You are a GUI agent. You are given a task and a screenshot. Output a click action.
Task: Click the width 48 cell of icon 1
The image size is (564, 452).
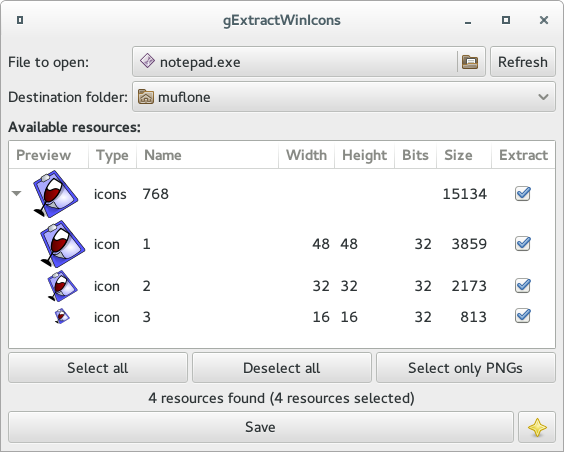pos(321,244)
